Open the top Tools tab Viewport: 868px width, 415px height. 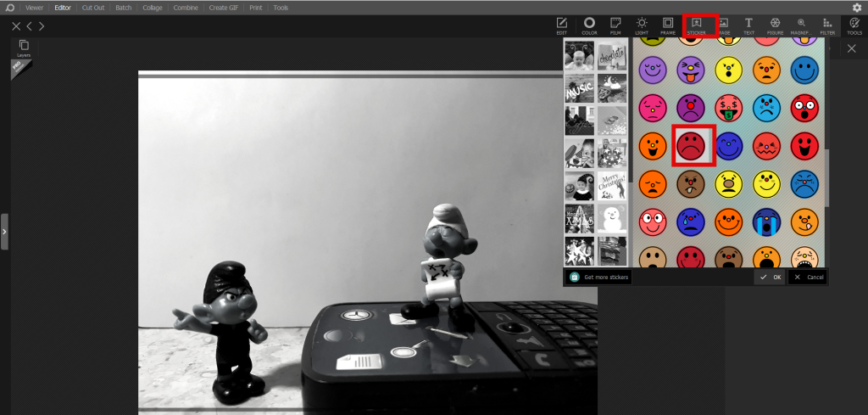point(281,8)
